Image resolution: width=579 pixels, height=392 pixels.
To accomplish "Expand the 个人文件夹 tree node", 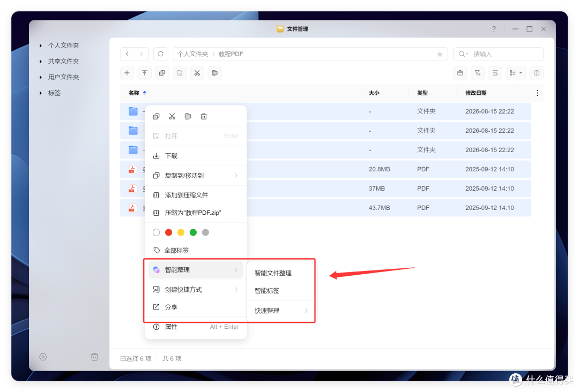I will (41, 46).
